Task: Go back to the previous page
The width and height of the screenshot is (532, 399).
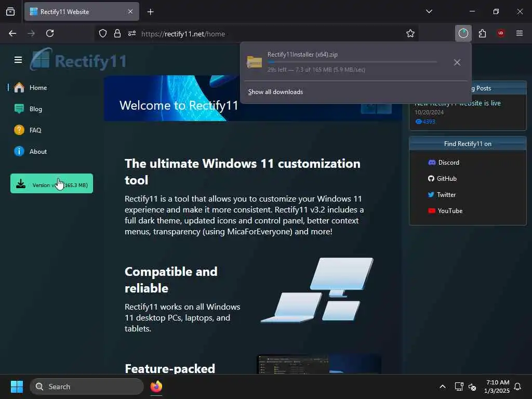Action: [12, 33]
